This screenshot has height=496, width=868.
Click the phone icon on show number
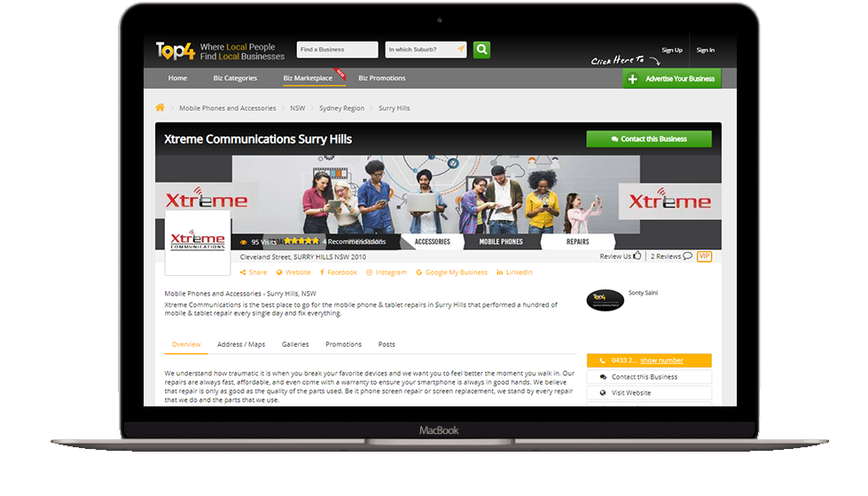click(602, 361)
